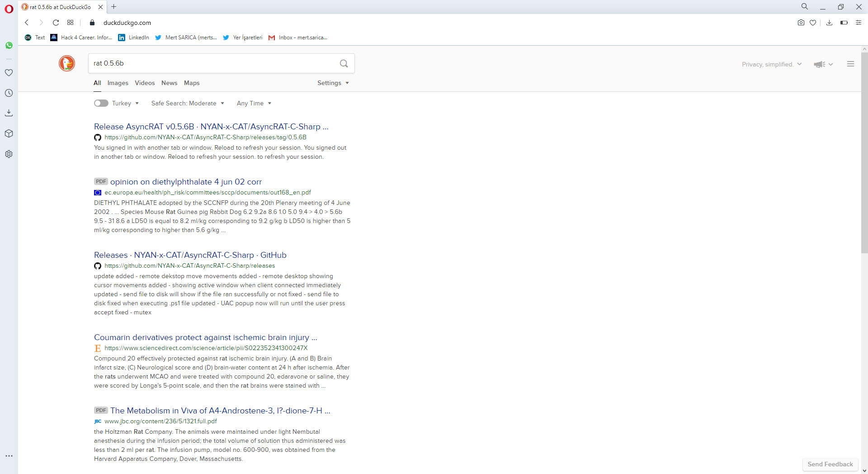Open the megaphone spread menu

(x=823, y=64)
